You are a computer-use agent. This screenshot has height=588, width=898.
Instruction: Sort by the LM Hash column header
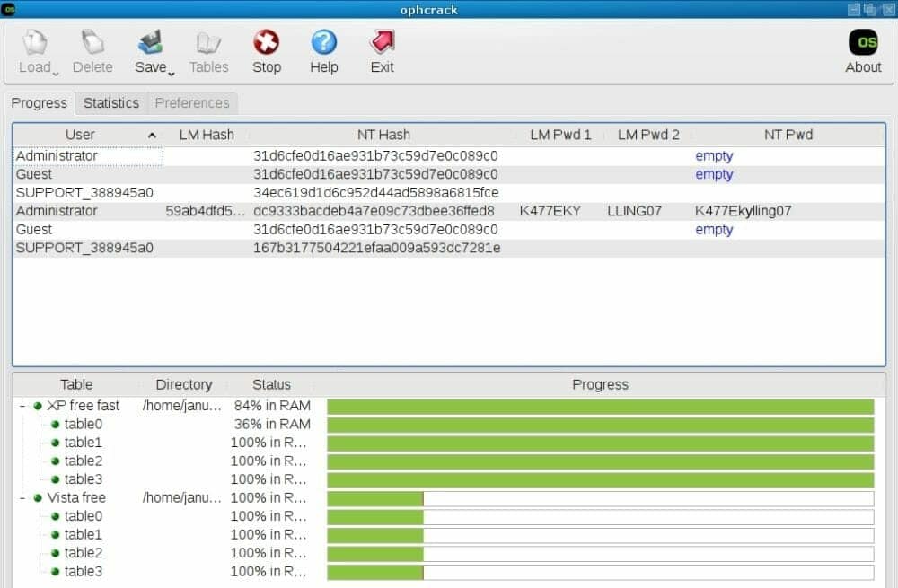pyautogui.click(x=207, y=135)
